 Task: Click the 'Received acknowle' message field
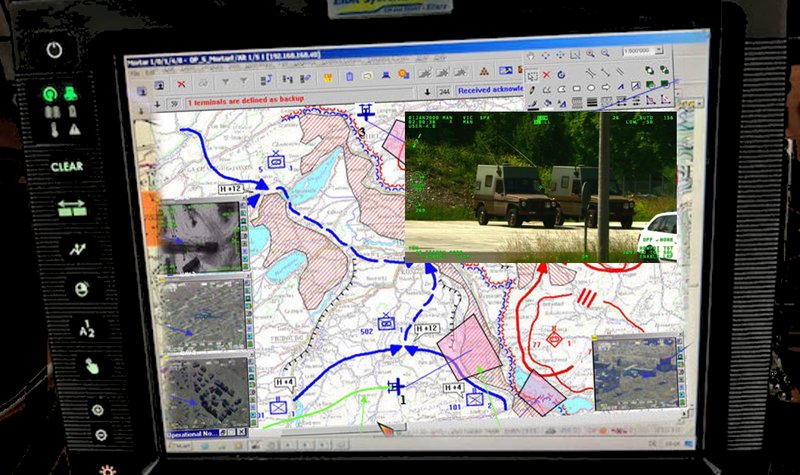[x=490, y=90]
